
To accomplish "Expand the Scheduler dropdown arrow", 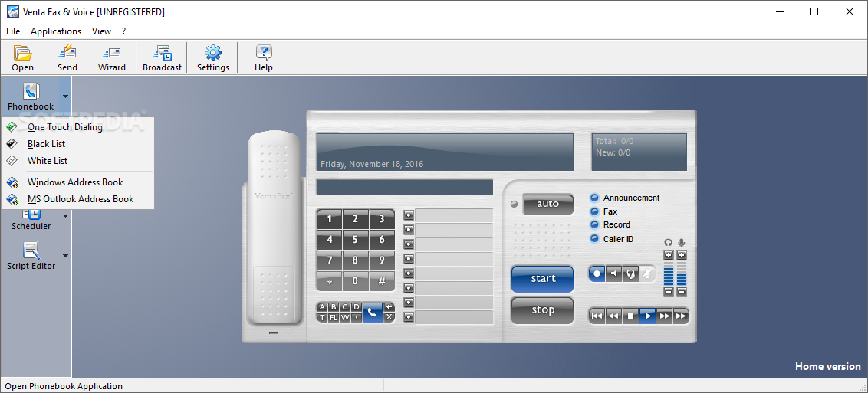I will 65,216.
